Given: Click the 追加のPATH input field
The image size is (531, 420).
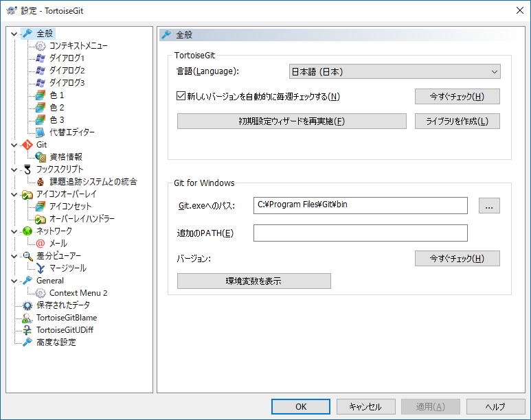Looking at the screenshot, I should 361,233.
